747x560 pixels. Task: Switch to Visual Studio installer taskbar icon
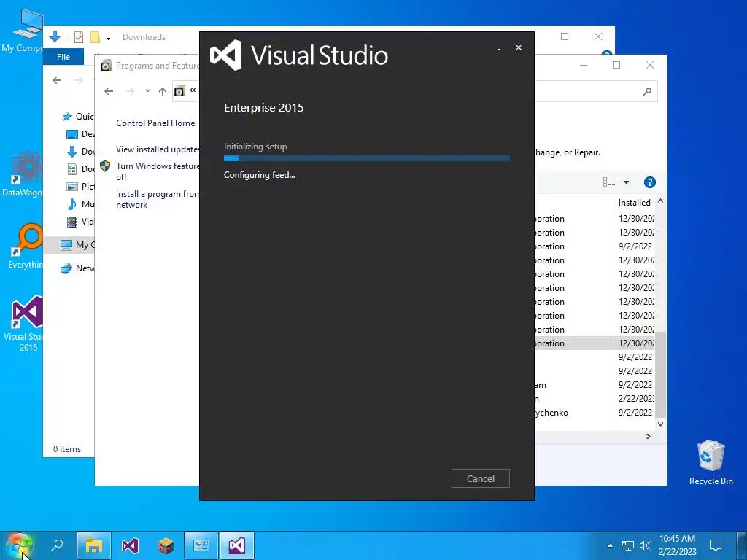click(237, 545)
